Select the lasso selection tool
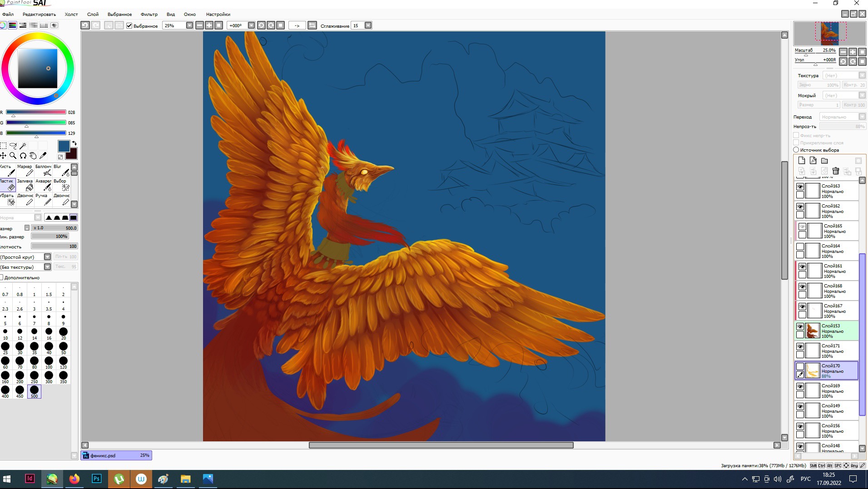Viewport: 868px width, 489px height. [13, 146]
